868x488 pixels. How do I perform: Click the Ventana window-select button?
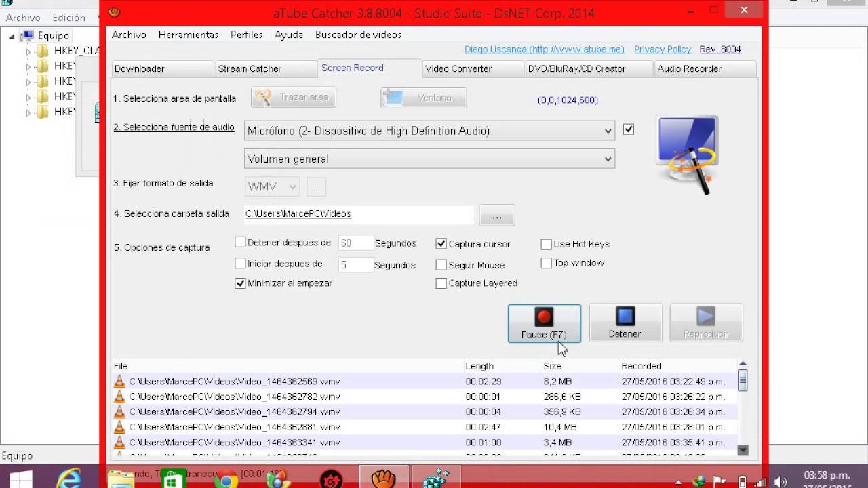click(x=424, y=98)
